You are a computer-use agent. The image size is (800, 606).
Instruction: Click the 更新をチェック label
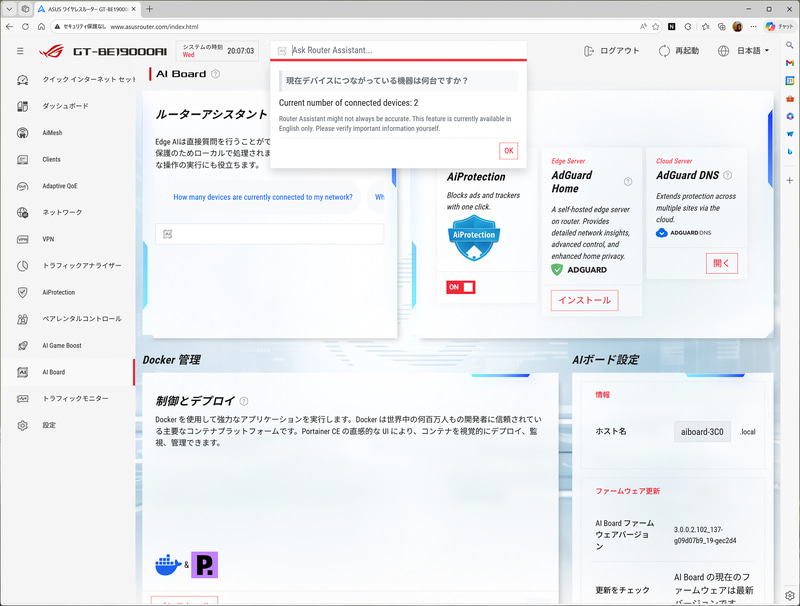622,590
